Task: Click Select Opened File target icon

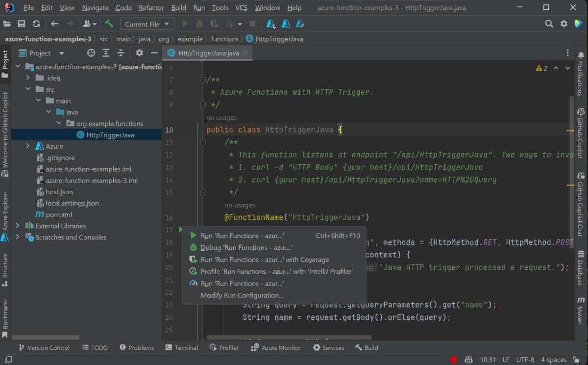Action: [91, 53]
